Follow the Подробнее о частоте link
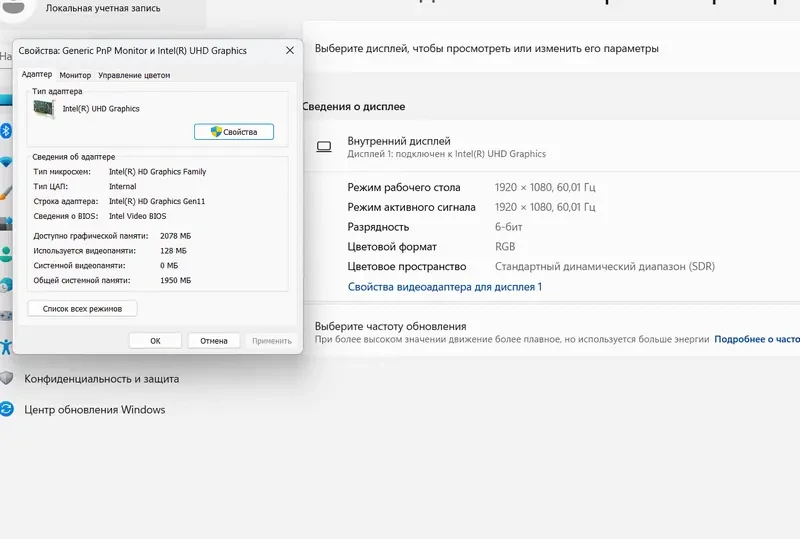The height and width of the screenshot is (539, 800). point(756,339)
